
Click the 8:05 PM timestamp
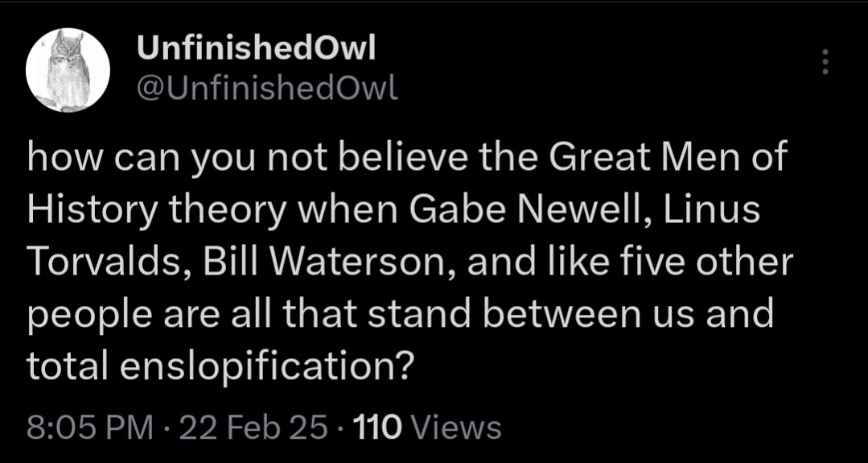click(90, 428)
